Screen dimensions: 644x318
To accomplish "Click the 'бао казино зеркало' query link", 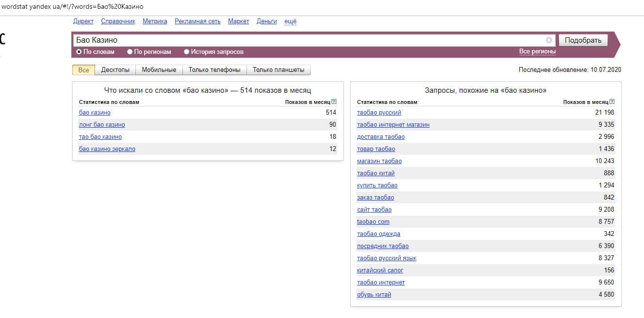I will [107, 149].
